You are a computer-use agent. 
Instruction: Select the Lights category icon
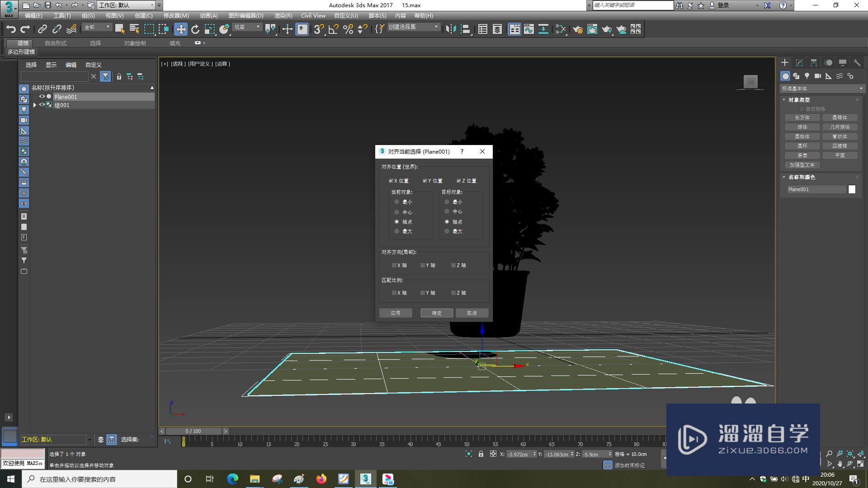point(807,76)
